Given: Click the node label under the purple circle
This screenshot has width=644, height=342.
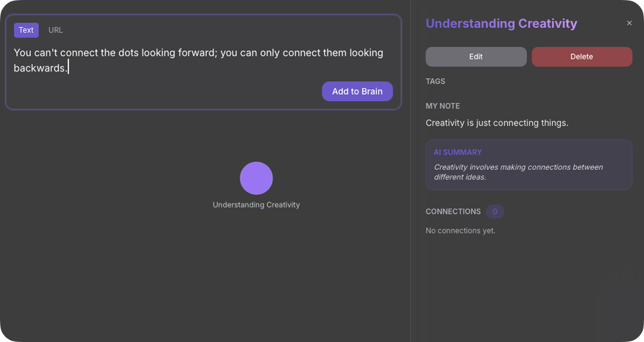Looking at the screenshot, I should tap(256, 205).
